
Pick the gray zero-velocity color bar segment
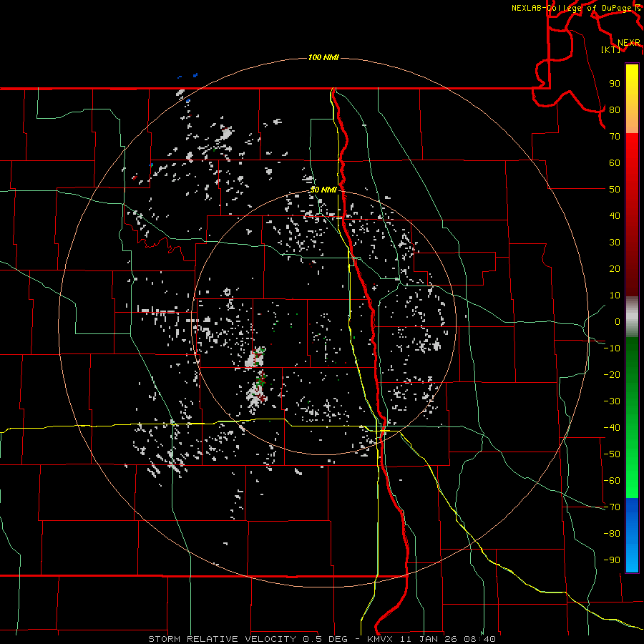[632, 317]
